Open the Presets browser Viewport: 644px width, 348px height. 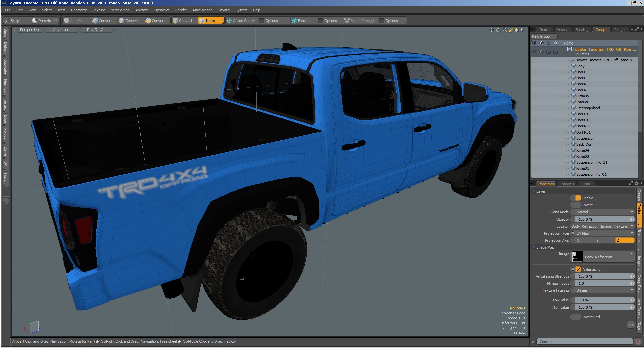tap(45, 21)
